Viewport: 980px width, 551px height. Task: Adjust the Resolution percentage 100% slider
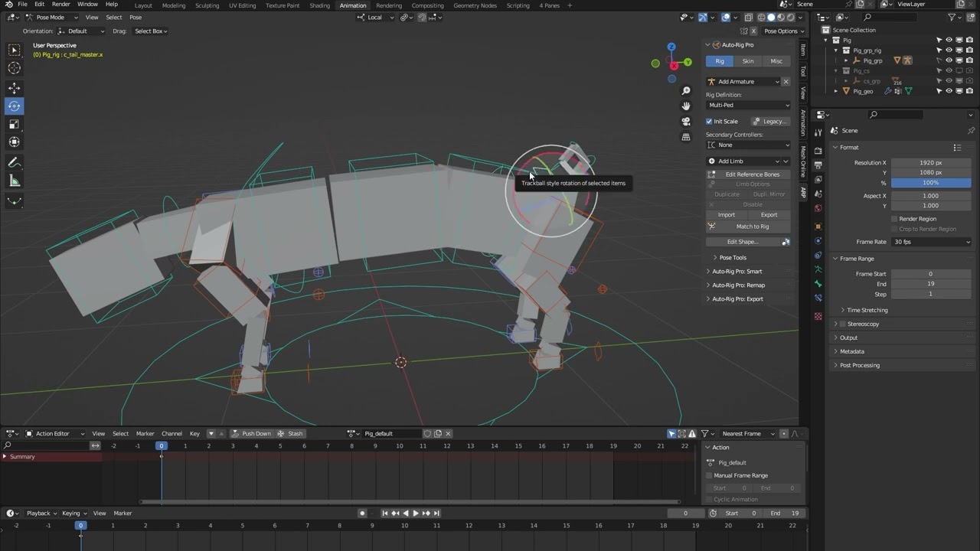pos(931,183)
